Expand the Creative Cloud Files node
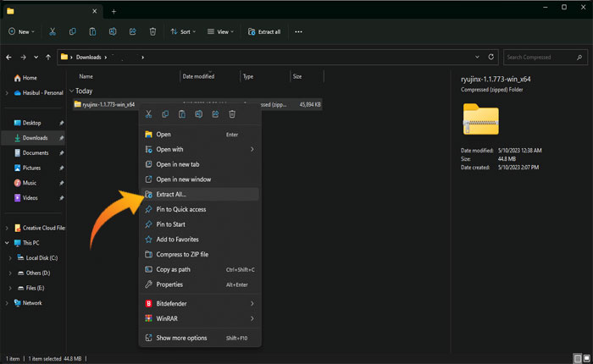Viewport: 593px width, 364px height. [x=8, y=229]
